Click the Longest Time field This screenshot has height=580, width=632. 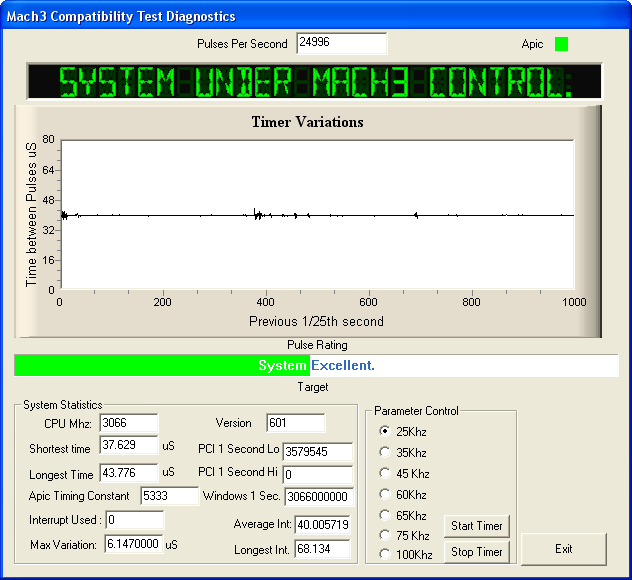point(129,472)
